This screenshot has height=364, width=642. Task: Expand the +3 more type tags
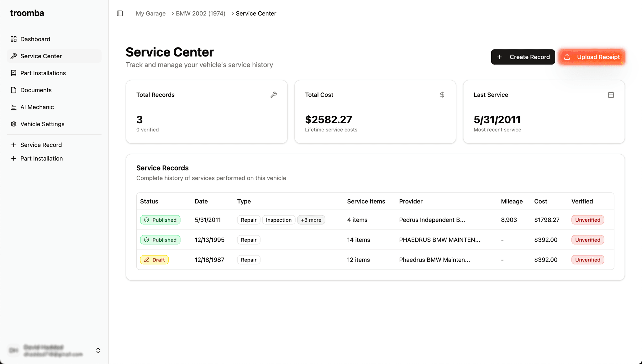(x=311, y=220)
